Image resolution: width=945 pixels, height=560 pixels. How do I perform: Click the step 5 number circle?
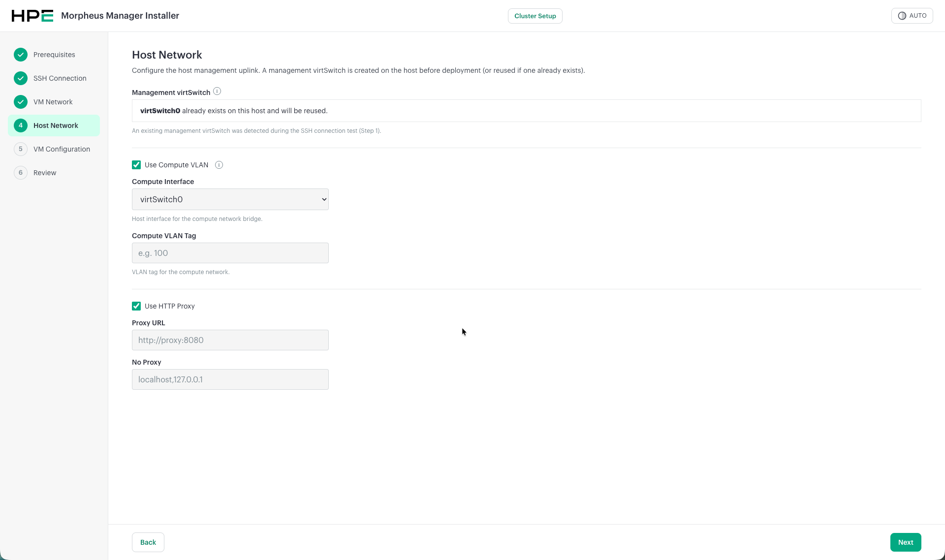pos(21,149)
